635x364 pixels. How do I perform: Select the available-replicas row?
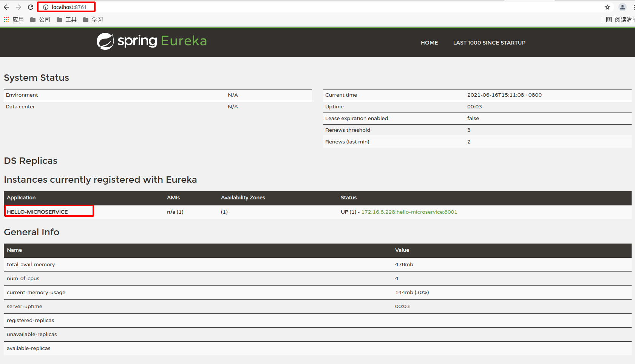point(318,349)
